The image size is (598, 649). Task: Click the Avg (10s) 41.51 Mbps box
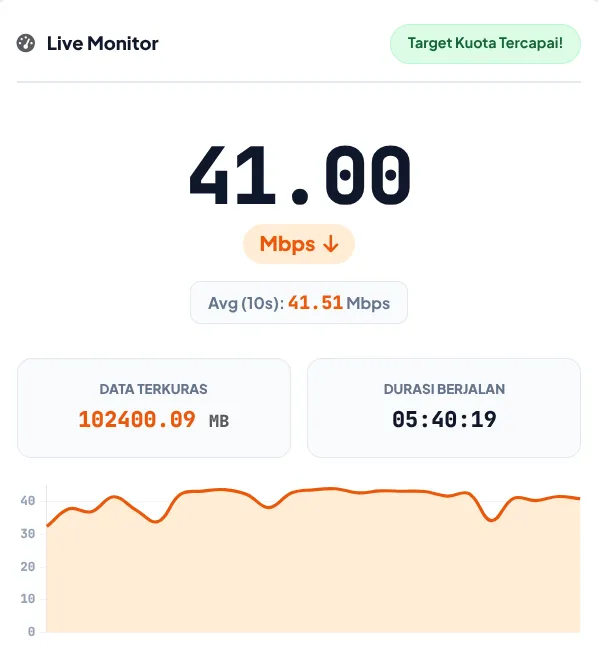tap(299, 303)
